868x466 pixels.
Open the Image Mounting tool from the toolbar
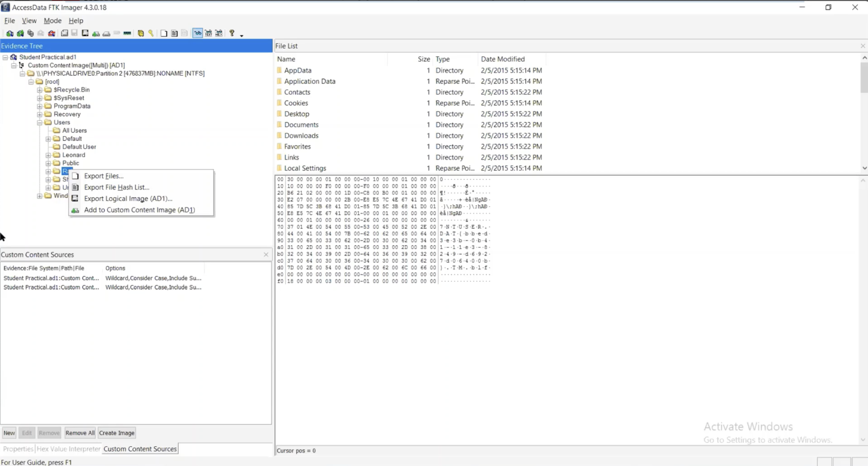coord(30,33)
